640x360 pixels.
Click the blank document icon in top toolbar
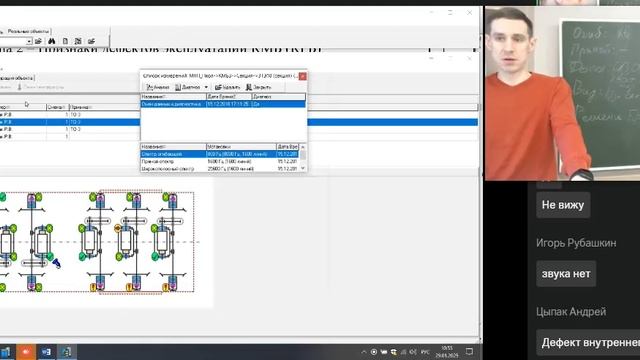(x=65, y=41)
